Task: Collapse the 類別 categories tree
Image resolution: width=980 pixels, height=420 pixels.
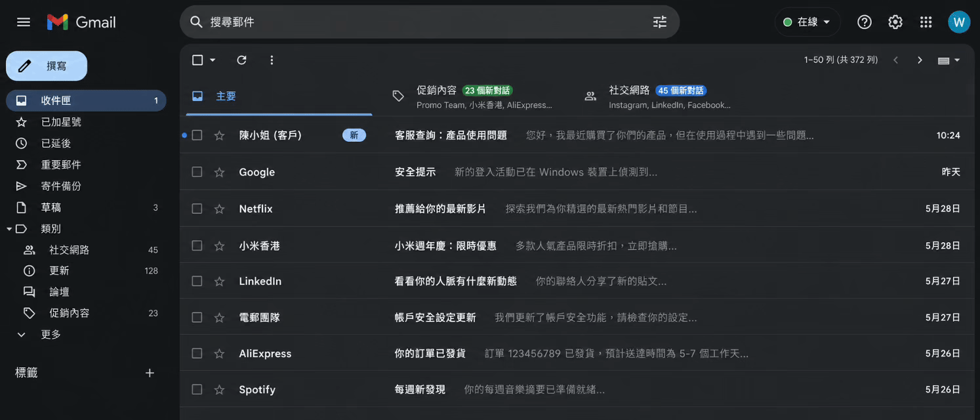Action: click(9, 229)
